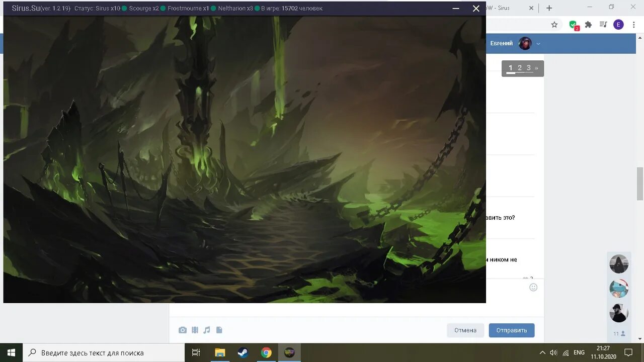Open Chrome media controls icon
The width and height of the screenshot is (644, 362).
point(603,25)
